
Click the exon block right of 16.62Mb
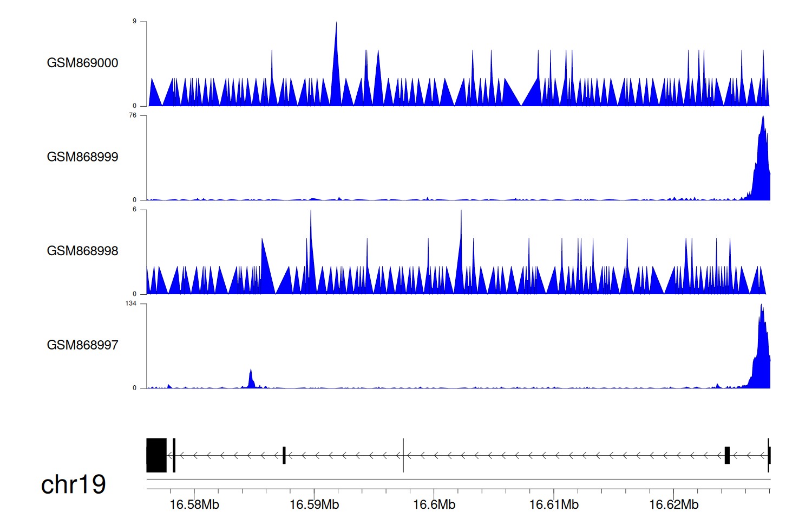(727, 455)
